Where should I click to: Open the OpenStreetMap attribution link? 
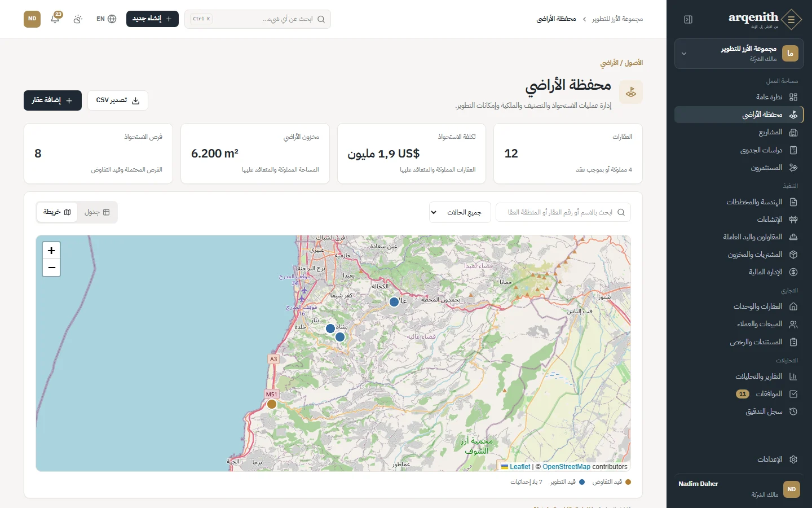(x=566, y=467)
